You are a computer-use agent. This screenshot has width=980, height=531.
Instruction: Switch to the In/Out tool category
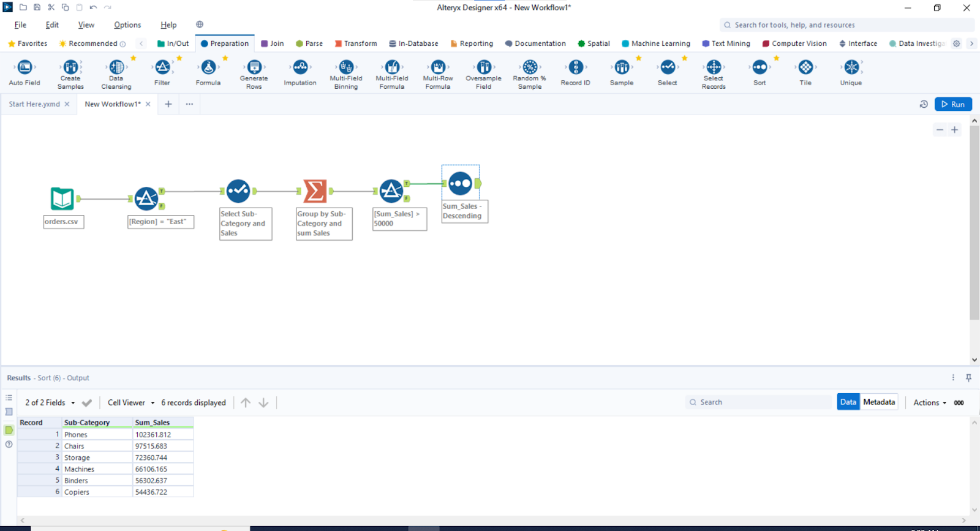point(173,43)
